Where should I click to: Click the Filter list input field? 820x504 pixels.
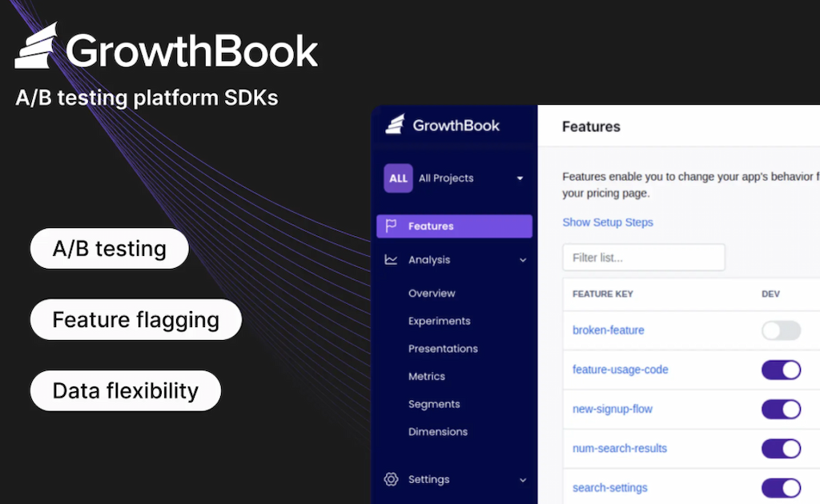click(x=643, y=258)
